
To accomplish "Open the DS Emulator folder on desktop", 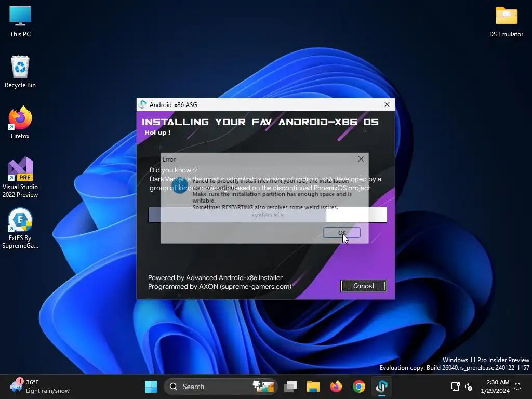I will pyautogui.click(x=506, y=21).
